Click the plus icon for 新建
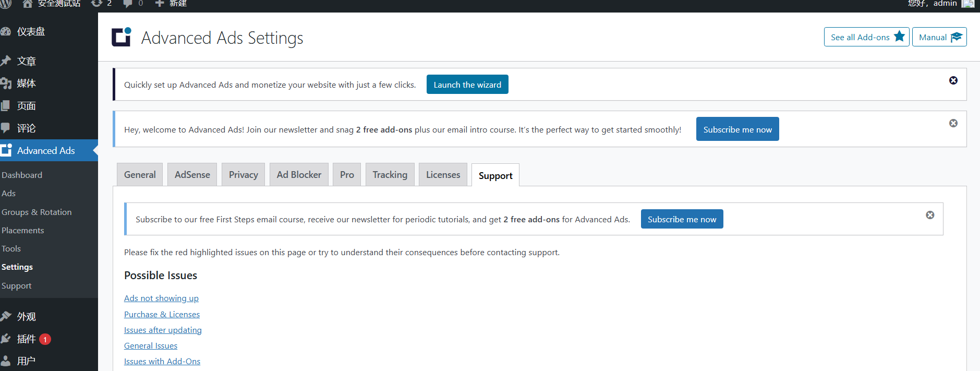Screen dimensions: 980x371 [x=160, y=4]
